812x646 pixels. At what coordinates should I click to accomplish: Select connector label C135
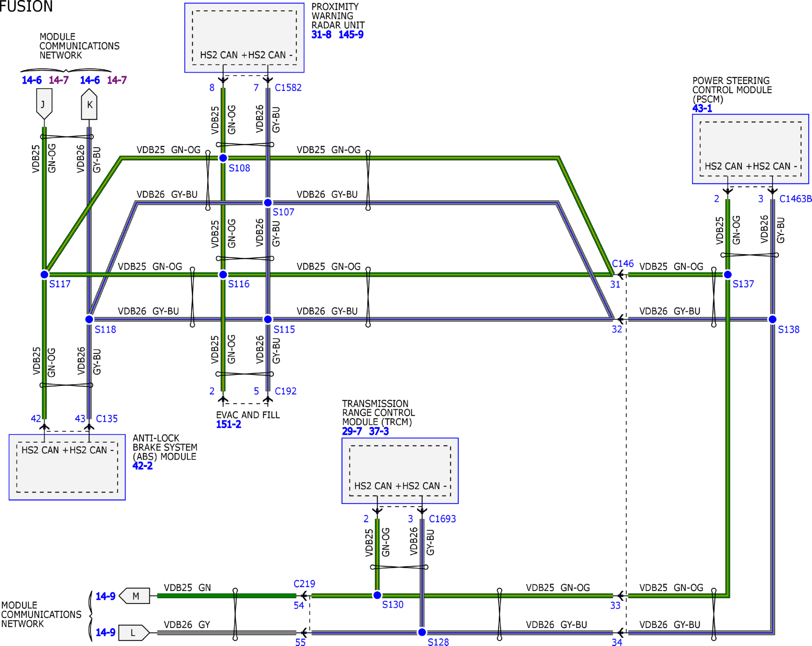point(107,419)
